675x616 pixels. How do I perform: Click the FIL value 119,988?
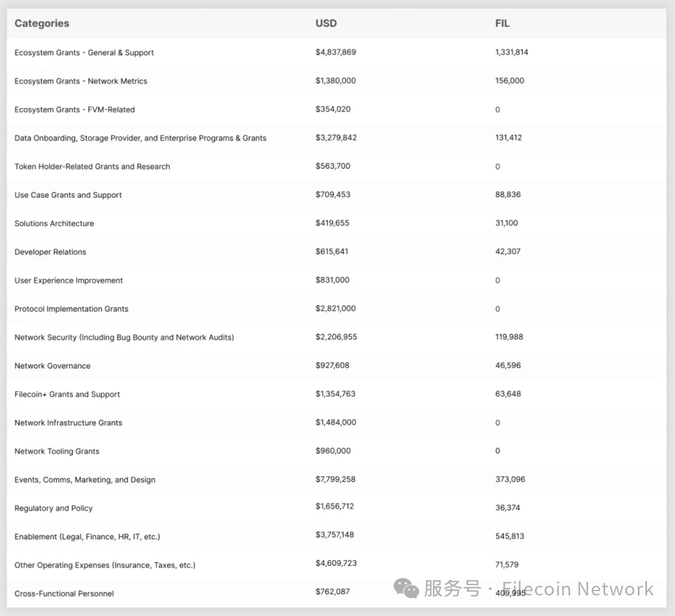509,337
